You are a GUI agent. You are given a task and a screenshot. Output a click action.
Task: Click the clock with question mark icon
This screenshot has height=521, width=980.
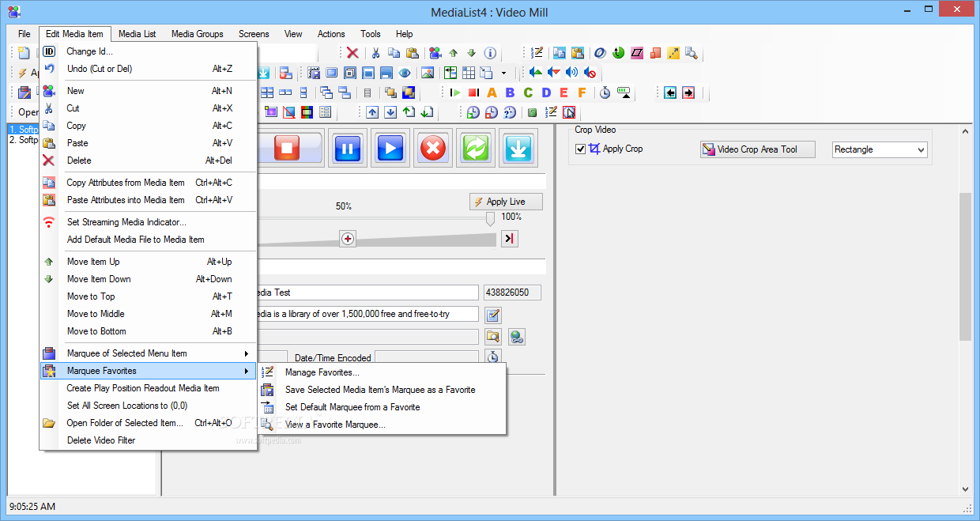coord(510,112)
